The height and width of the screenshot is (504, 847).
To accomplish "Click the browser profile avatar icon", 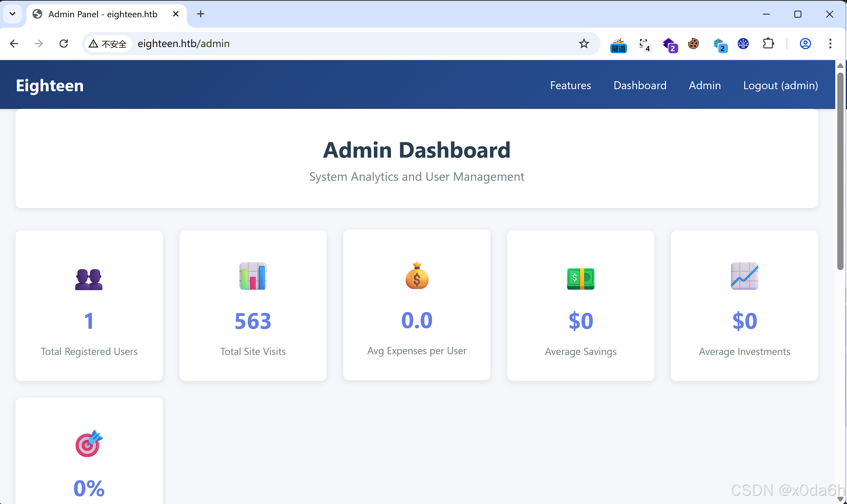I will 805,44.
